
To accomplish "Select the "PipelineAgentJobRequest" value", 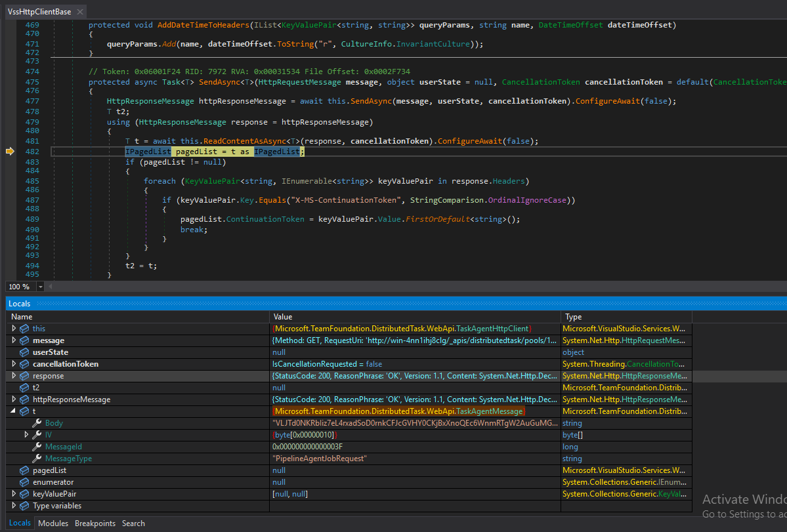I will [x=319, y=459].
